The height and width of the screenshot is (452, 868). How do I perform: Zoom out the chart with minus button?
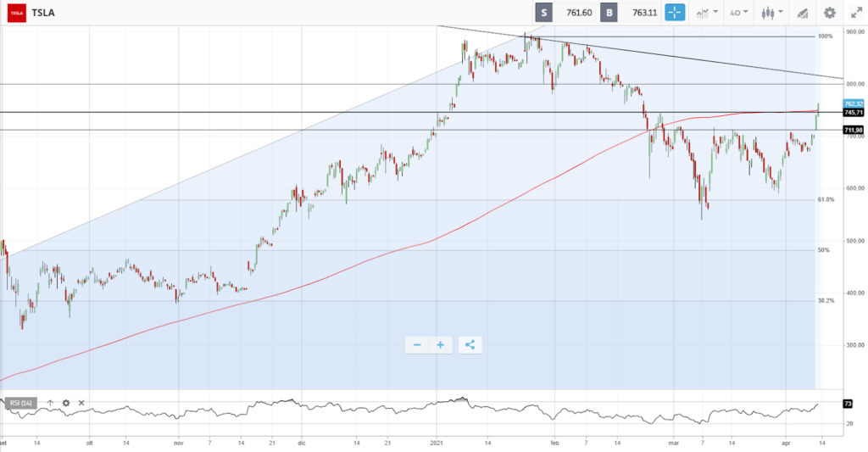(417, 345)
